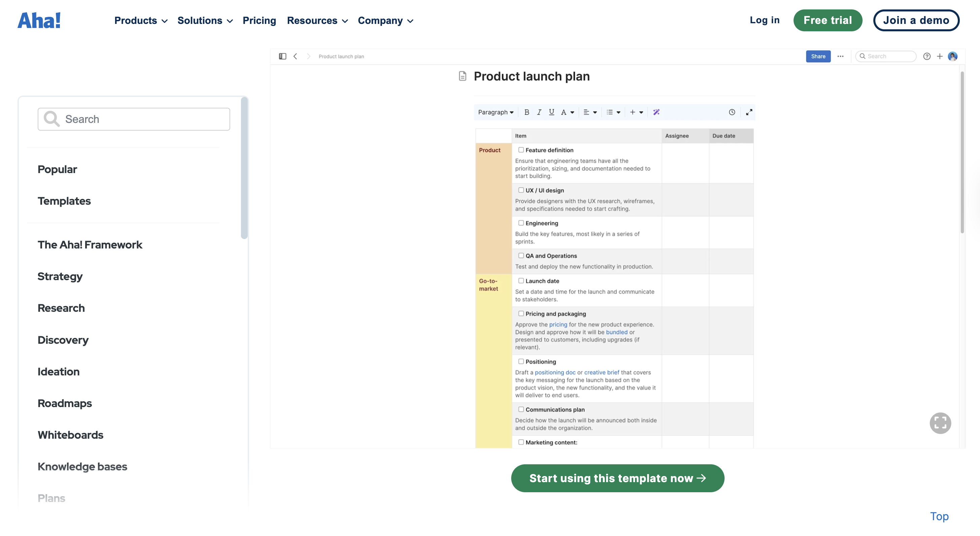
Task: Check the Pricing and packaging checkbox
Action: 521,313
